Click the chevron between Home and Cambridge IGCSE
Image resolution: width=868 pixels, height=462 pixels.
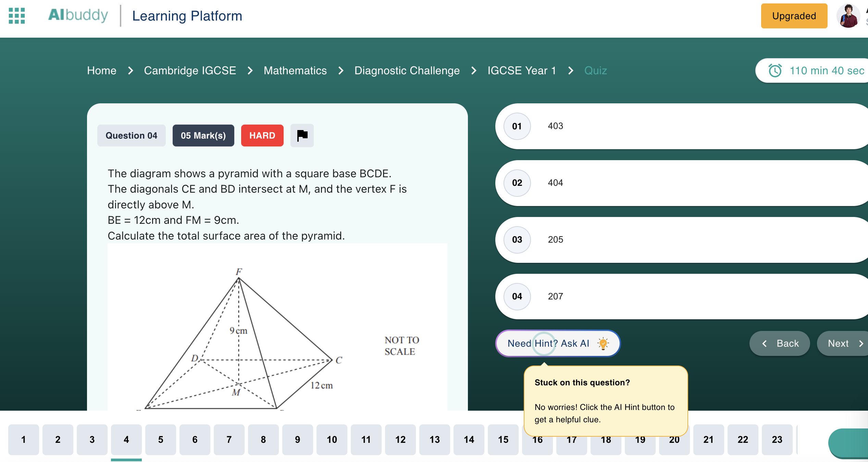coord(130,70)
